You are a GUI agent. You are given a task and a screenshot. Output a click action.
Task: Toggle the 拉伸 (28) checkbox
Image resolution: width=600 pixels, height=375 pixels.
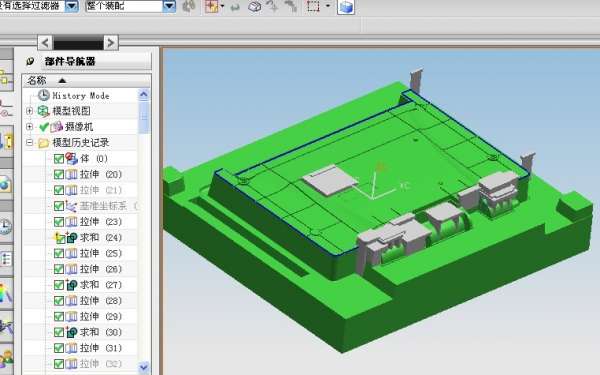point(59,301)
